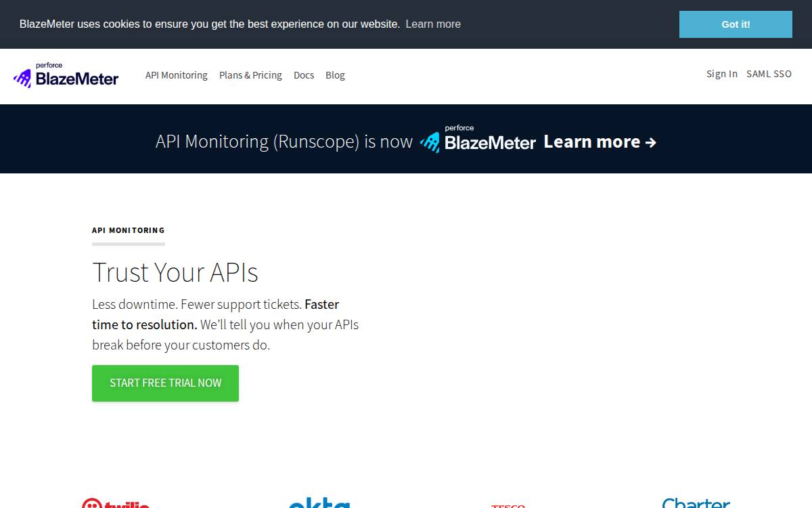
Task: Select the Trust Your APIs heading
Action: pyautogui.click(x=175, y=272)
